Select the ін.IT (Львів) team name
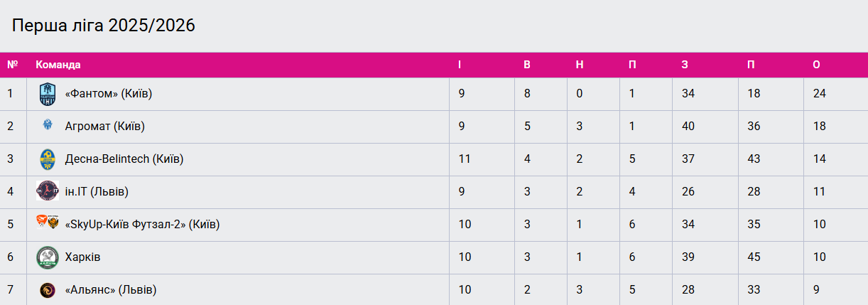Viewport: 868px width, 305px height. coord(97,192)
